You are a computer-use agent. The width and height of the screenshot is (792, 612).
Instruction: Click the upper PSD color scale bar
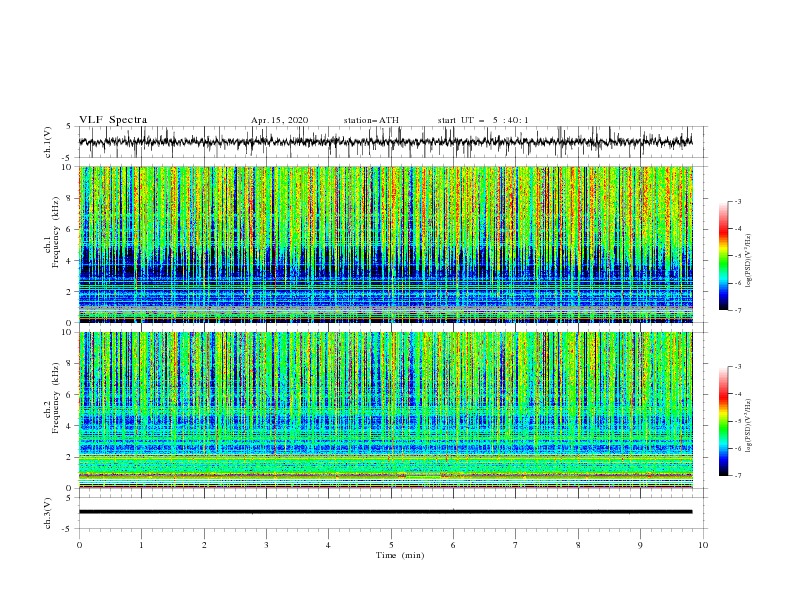coord(723,256)
